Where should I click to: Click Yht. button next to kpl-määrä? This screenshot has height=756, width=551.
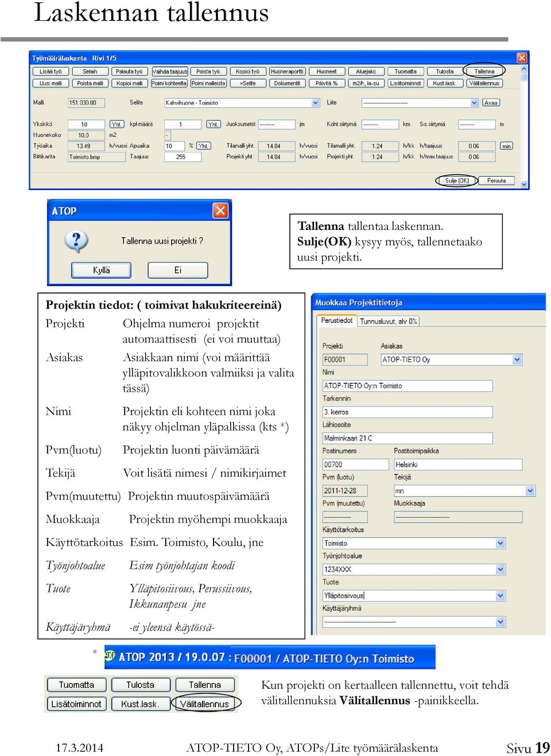coord(213,124)
